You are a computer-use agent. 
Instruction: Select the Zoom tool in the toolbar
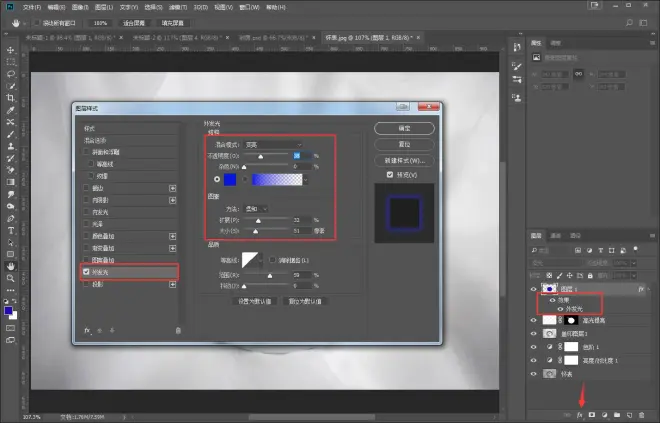click(x=11, y=278)
